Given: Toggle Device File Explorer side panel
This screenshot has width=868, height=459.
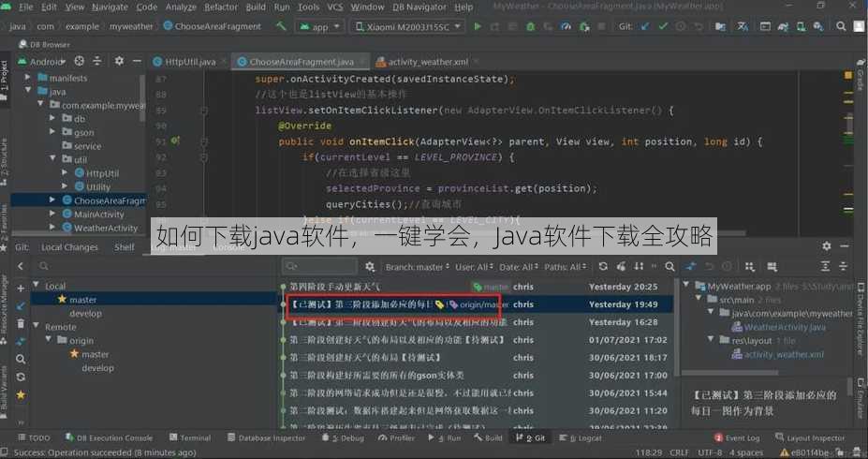Looking at the screenshot, I should coord(861,320).
